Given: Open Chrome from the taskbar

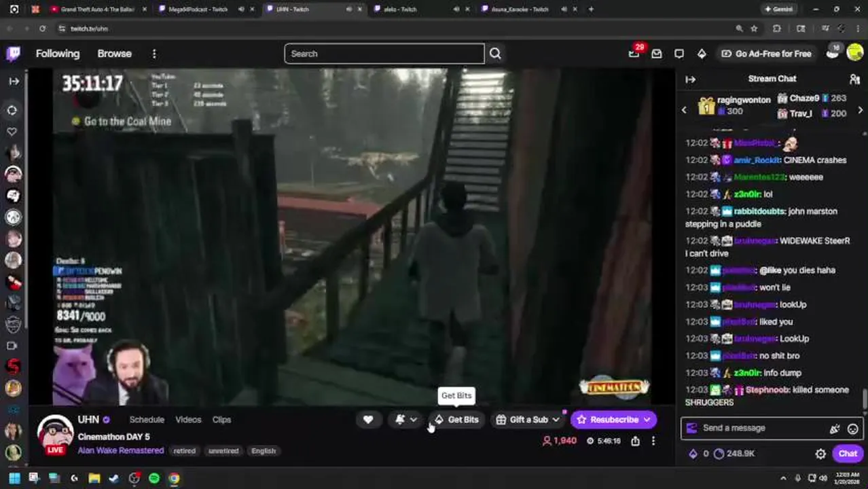Looking at the screenshot, I should pos(174,478).
